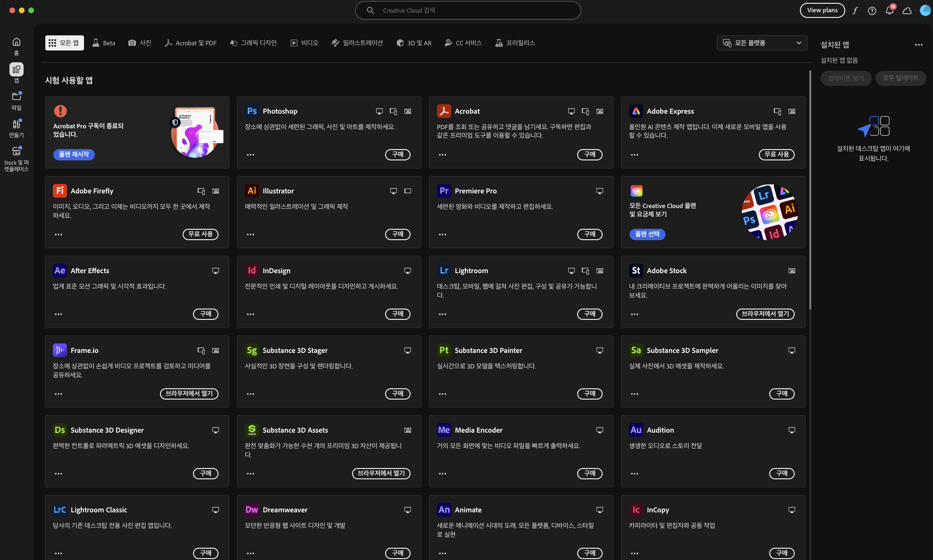Open the user profile avatar
This screenshot has height=560, width=933.
(x=925, y=10)
